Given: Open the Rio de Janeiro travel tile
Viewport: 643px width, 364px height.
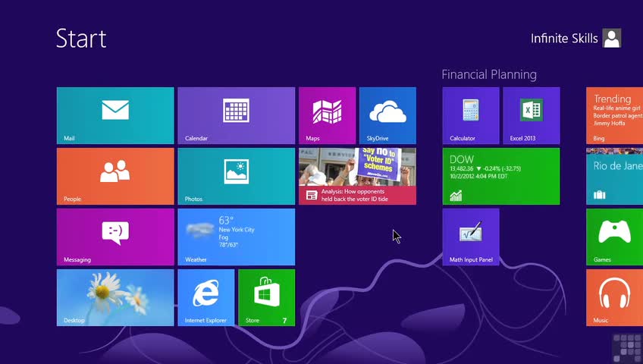Looking at the screenshot, I should tap(615, 176).
